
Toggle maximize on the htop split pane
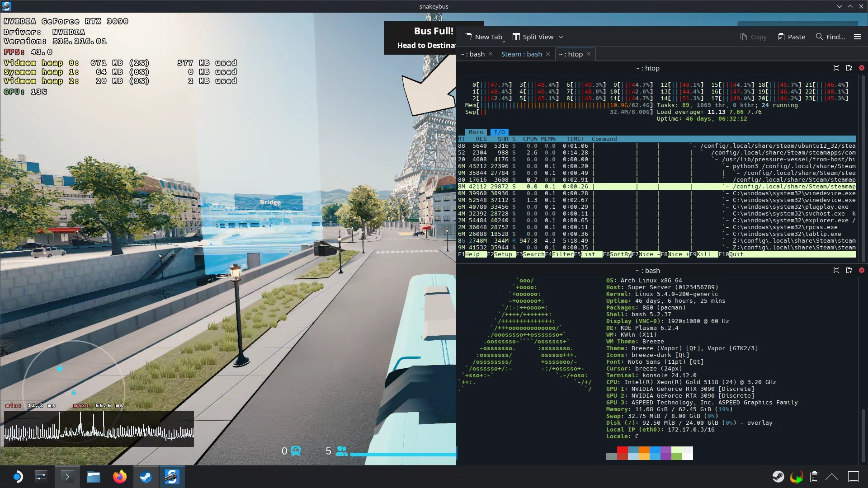tap(836, 68)
